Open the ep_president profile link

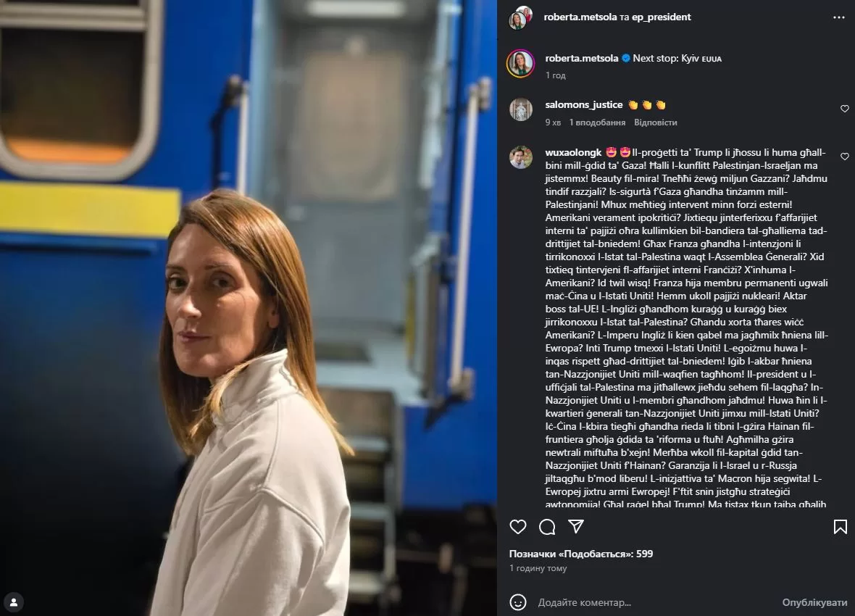point(662,17)
